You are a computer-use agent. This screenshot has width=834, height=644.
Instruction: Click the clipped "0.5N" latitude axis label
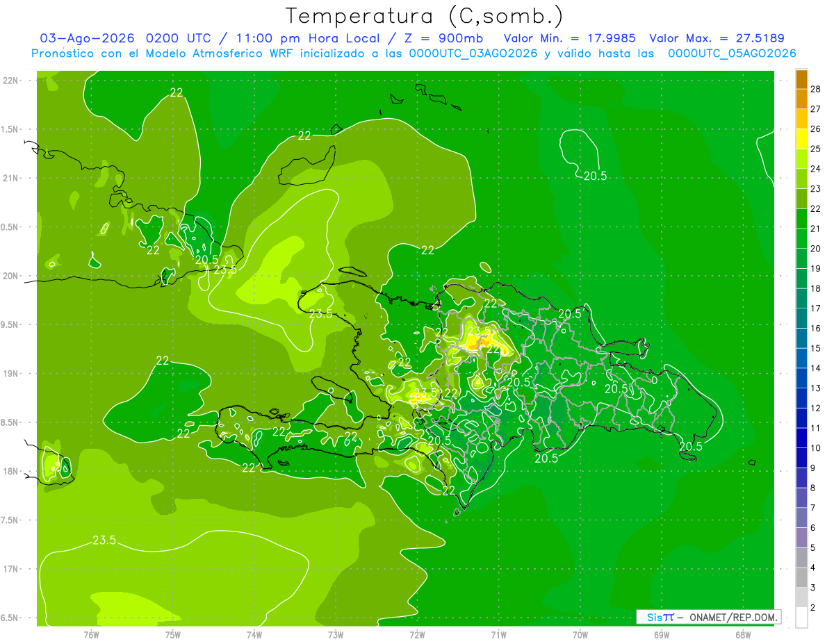pyautogui.click(x=10, y=227)
